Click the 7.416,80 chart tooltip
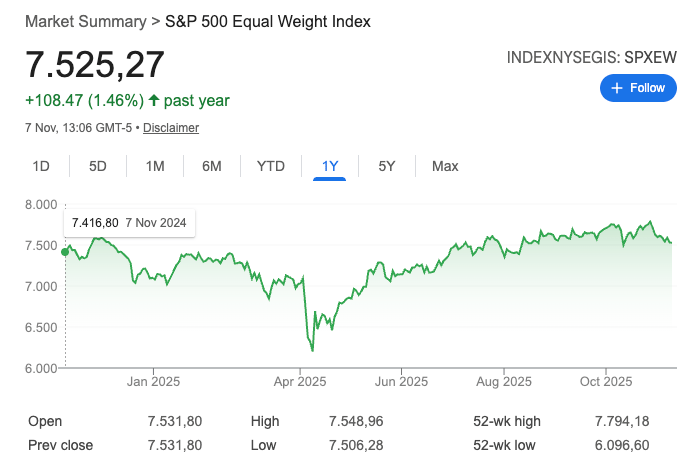The image size is (696, 463). [130, 222]
